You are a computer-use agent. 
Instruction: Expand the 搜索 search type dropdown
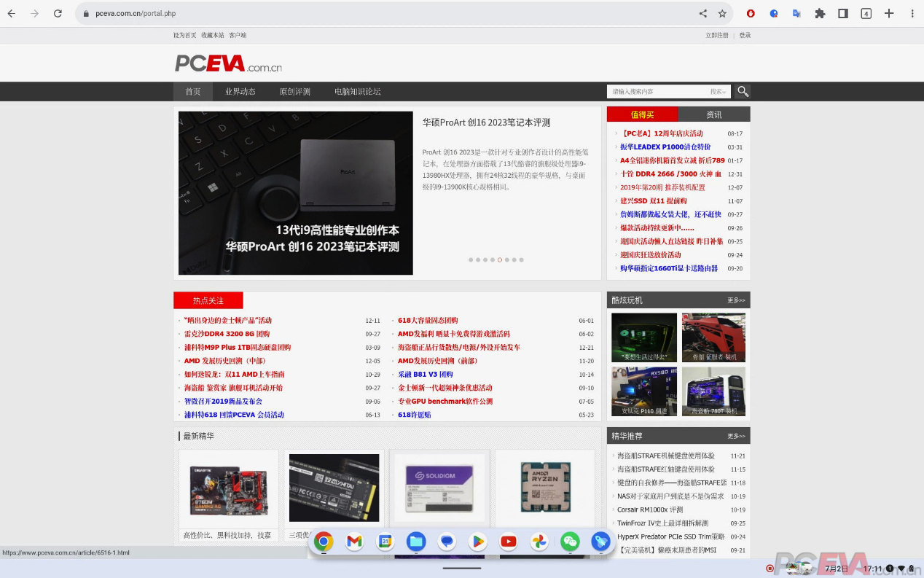click(719, 91)
